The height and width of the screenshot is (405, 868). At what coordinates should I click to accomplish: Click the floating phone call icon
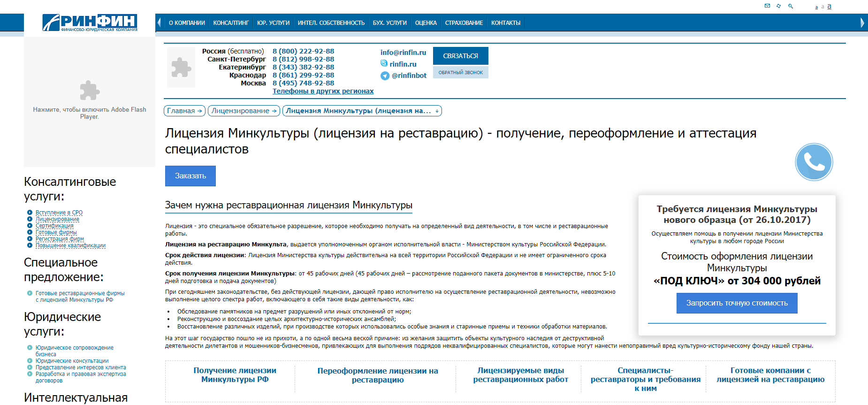pyautogui.click(x=814, y=162)
